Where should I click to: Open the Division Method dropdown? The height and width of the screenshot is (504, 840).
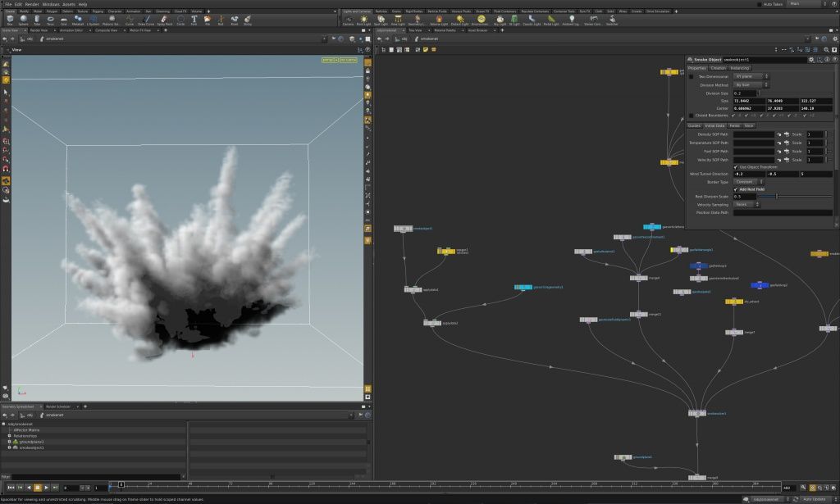[x=751, y=85]
